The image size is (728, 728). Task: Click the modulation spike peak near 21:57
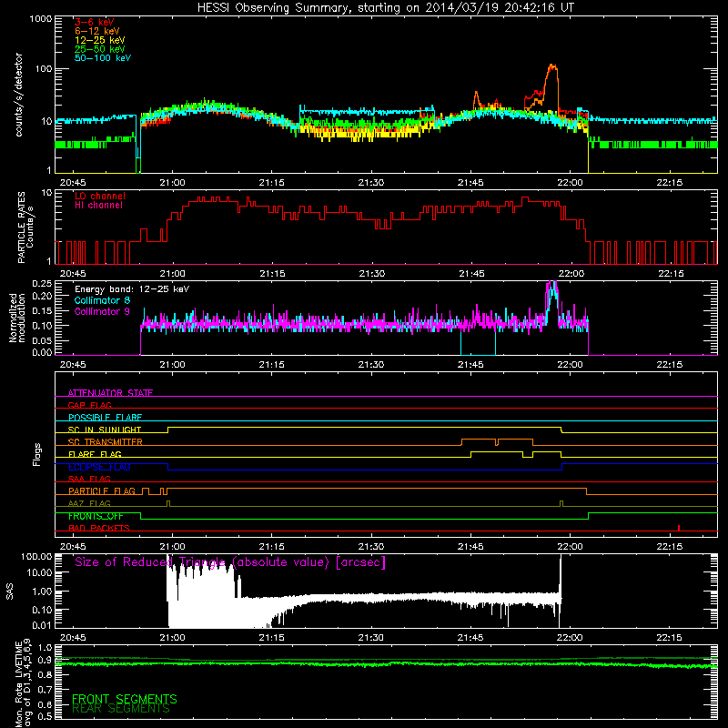pyautogui.click(x=551, y=284)
